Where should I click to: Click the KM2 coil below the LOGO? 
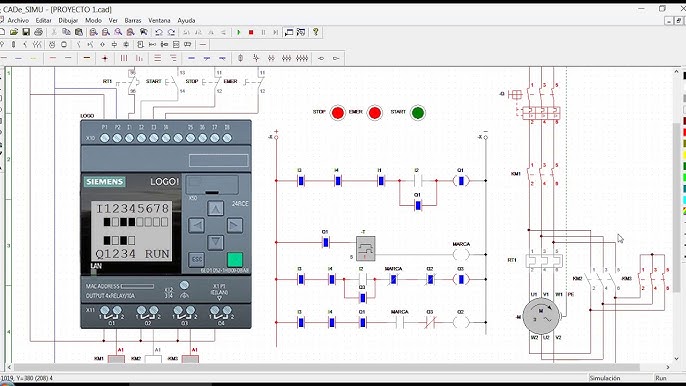point(153,359)
